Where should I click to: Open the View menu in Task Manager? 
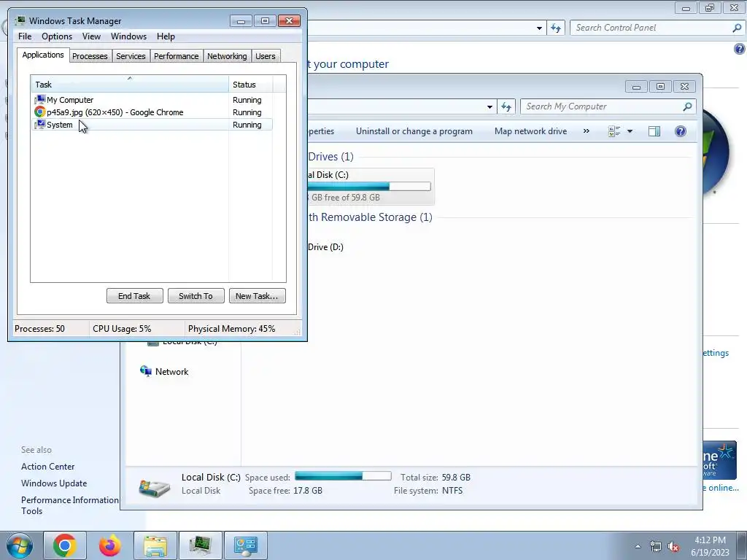pos(91,36)
